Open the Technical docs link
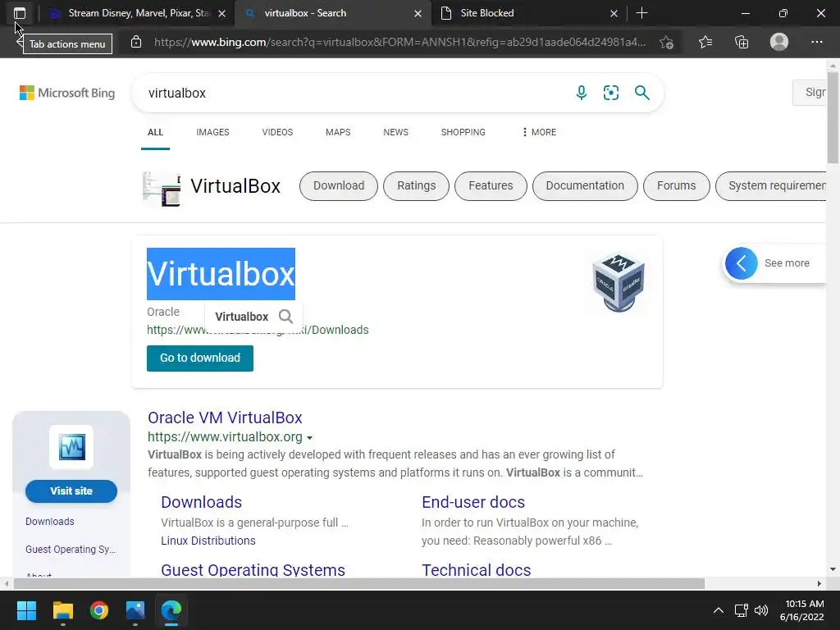840x630 pixels. coord(477,569)
